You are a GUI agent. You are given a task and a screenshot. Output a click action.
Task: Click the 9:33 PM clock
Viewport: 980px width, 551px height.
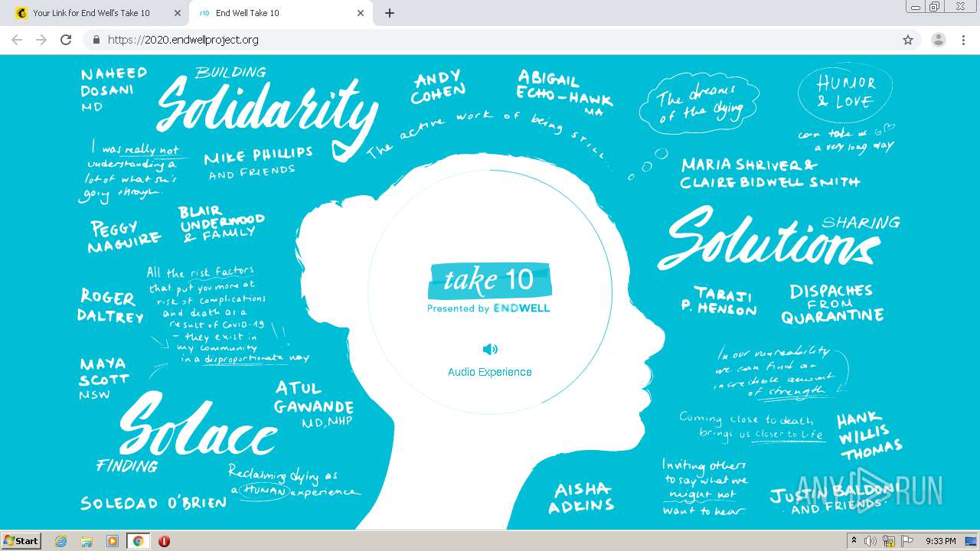pyautogui.click(x=940, y=541)
